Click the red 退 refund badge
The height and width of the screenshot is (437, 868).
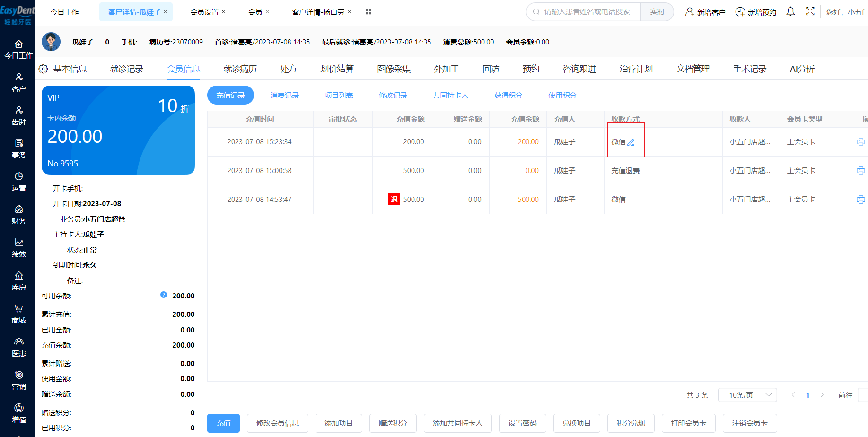pyautogui.click(x=394, y=200)
